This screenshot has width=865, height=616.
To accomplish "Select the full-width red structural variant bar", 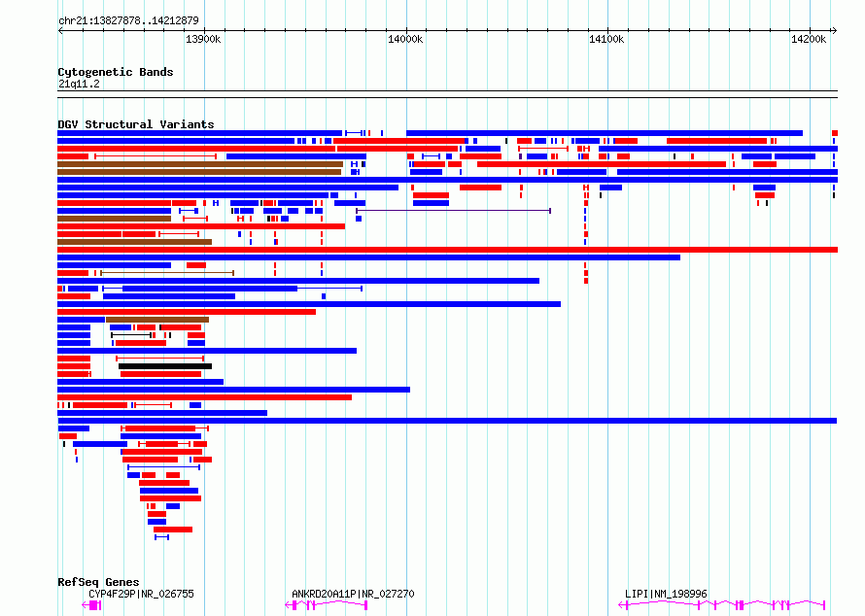I will 447,250.
